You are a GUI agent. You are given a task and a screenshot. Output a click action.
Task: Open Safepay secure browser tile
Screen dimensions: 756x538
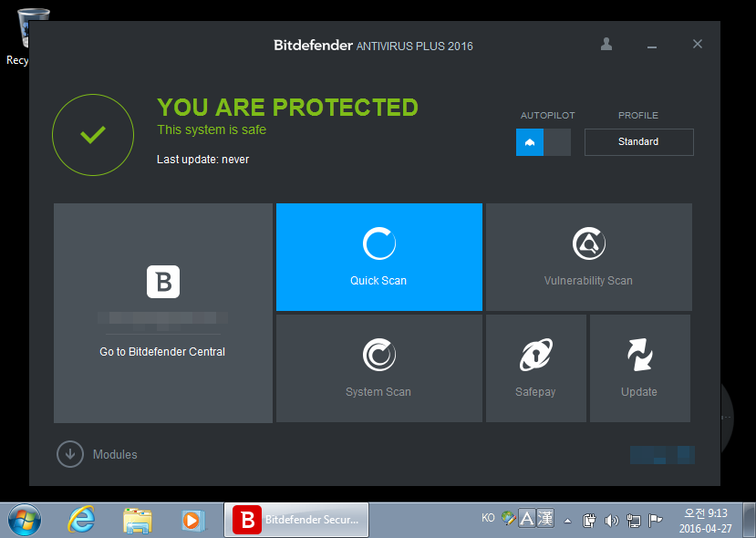click(535, 368)
